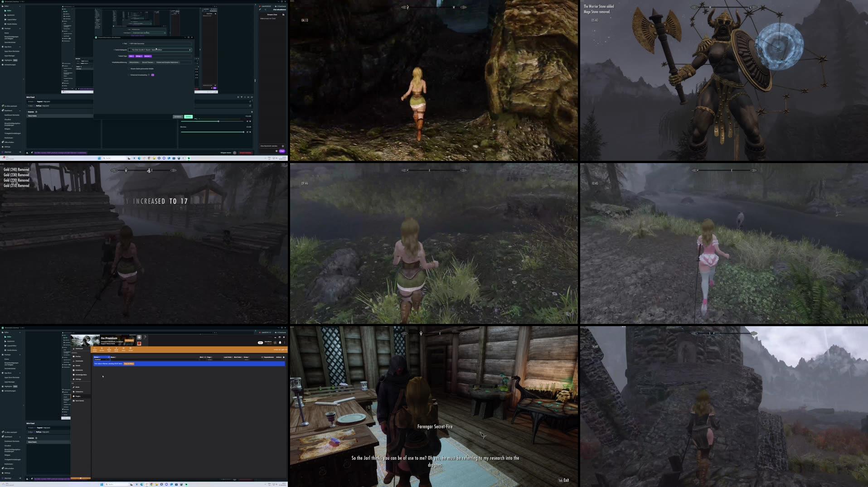Viewport: 868px width, 487px height.
Task: Mute the upper mixer audio source
Action: click(247, 121)
